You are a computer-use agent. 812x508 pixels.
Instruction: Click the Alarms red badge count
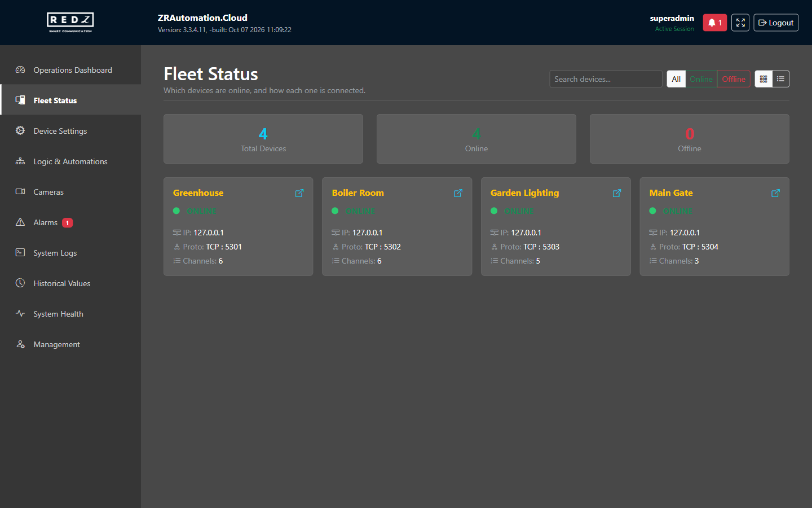(67, 223)
